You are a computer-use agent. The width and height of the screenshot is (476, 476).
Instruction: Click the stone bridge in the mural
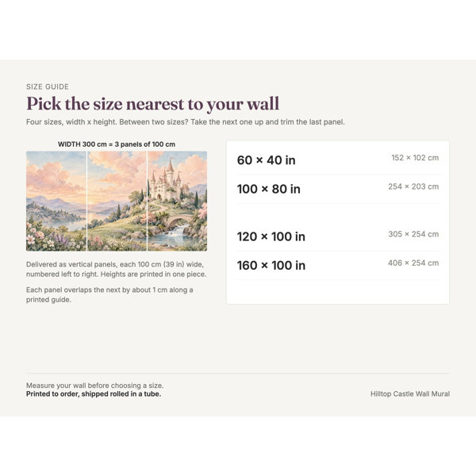179,221
